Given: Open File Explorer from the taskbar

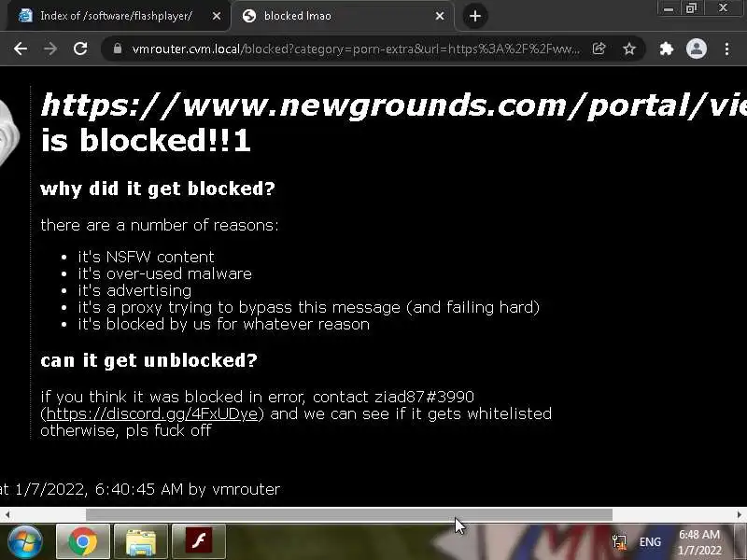Looking at the screenshot, I should 141,541.
